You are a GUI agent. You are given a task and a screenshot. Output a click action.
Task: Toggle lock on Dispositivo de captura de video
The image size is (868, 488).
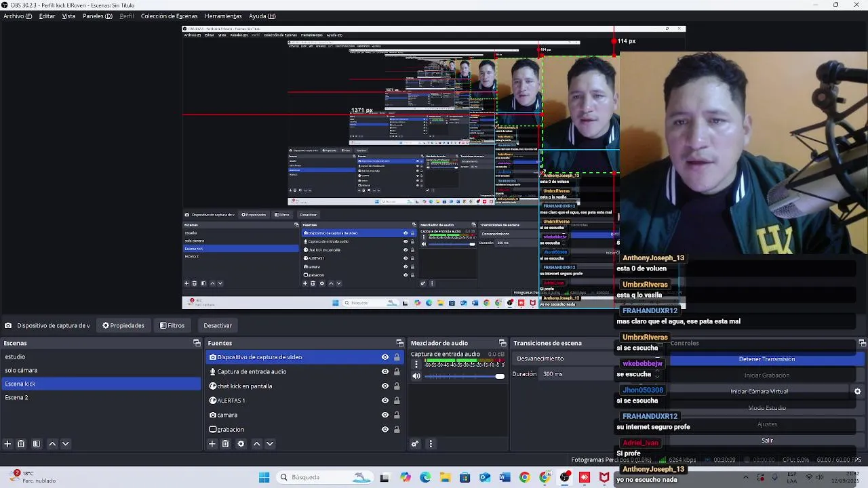click(397, 357)
